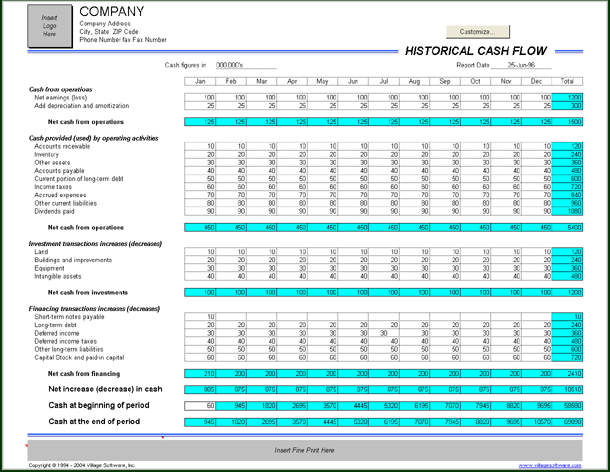Click the Insert Logo Here placeholder
The width and height of the screenshot is (610, 472).
[50, 26]
